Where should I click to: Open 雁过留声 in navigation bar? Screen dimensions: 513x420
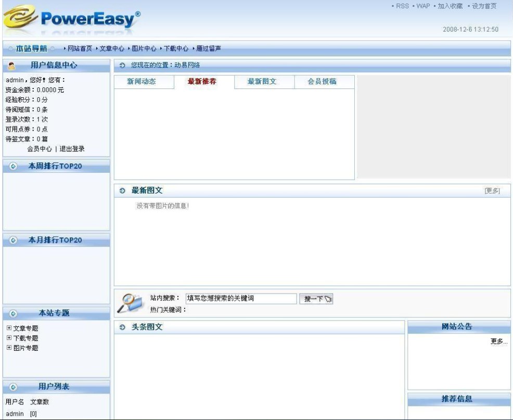pyautogui.click(x=209, y=48)
